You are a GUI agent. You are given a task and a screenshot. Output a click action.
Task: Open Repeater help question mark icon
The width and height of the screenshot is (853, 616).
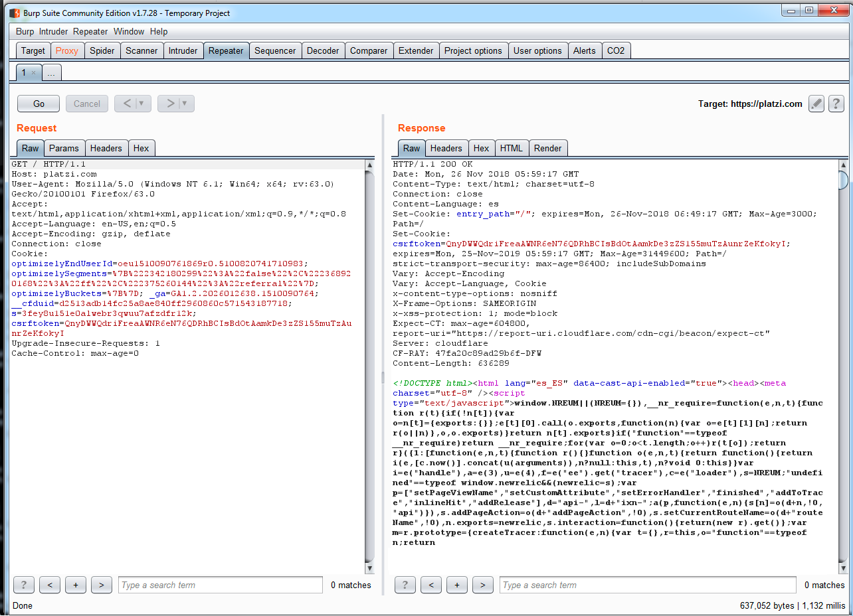coord(836,104)
